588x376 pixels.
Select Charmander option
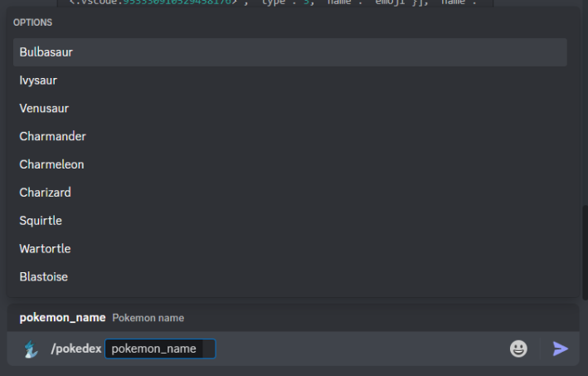290,136
